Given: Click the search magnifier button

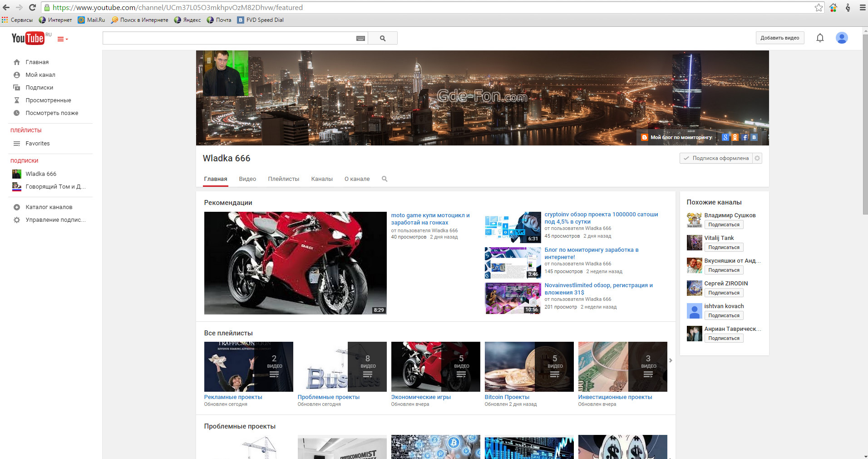Looking at the screenshot, I should tap(383, 38).
